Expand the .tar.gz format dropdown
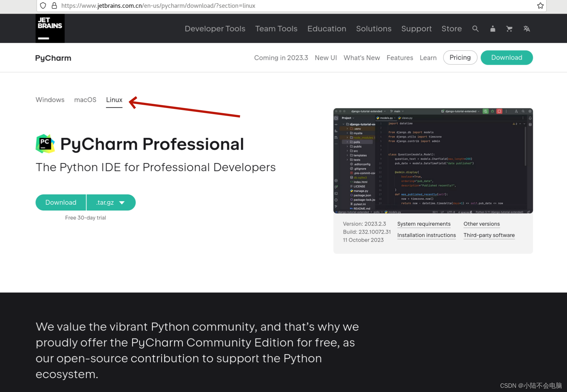 pyautogui.click(x=111, y=202)
